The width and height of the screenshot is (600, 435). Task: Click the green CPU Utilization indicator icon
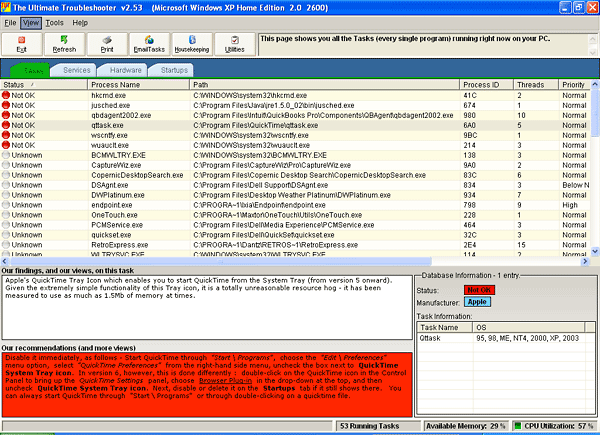click(x=517, y=425)
